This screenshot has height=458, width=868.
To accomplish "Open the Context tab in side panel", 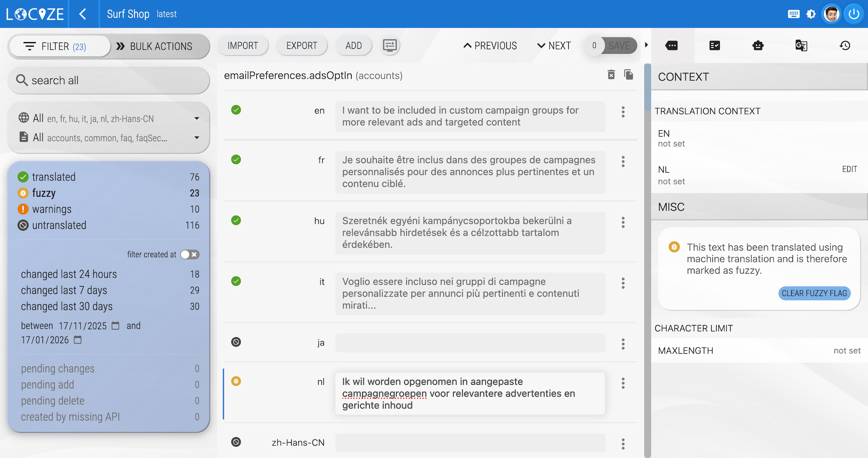I will point(671,45).
